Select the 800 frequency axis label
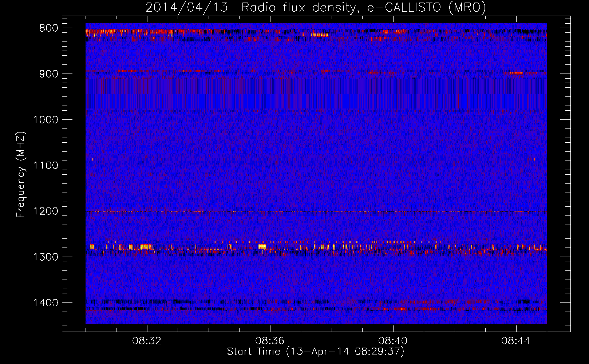Screen dimensions: 589x364 [49, 28]
